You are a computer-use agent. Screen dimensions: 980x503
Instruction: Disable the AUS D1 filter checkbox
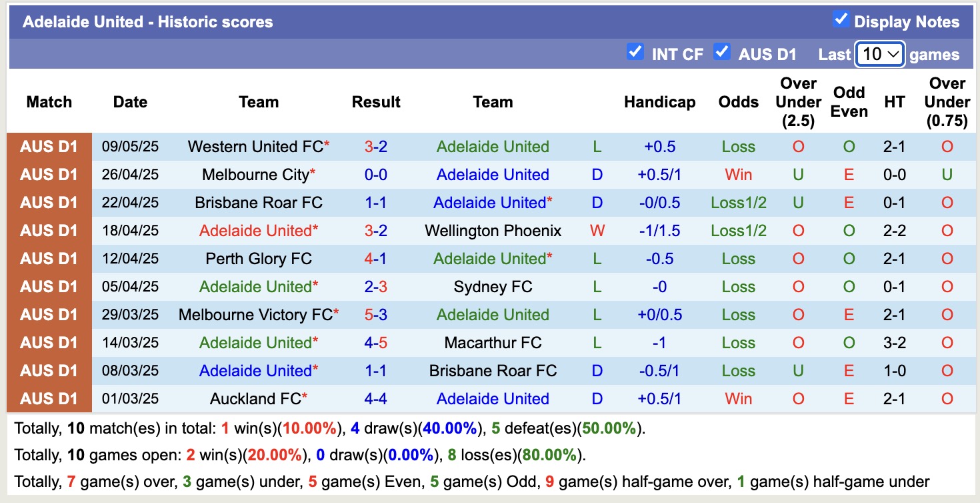point(722,52)
